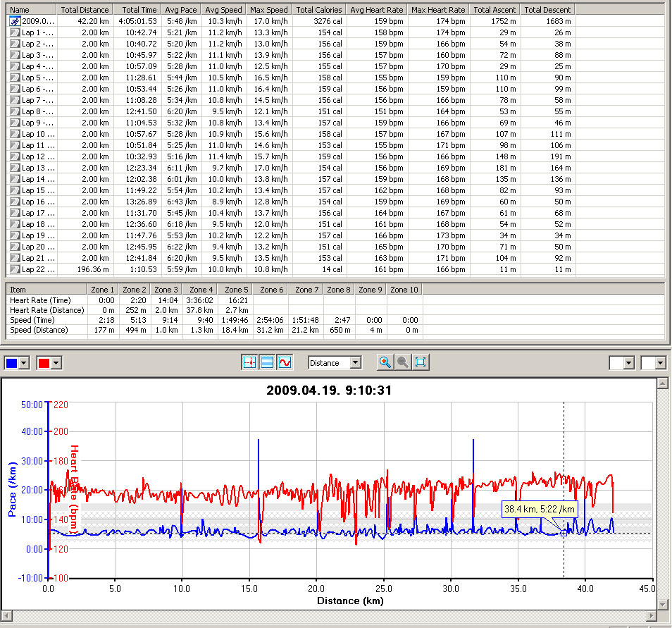Screen dimensions: 672x628
Task: Click the fit-to-window zoom icon
Action: click(x=421, y=362)
